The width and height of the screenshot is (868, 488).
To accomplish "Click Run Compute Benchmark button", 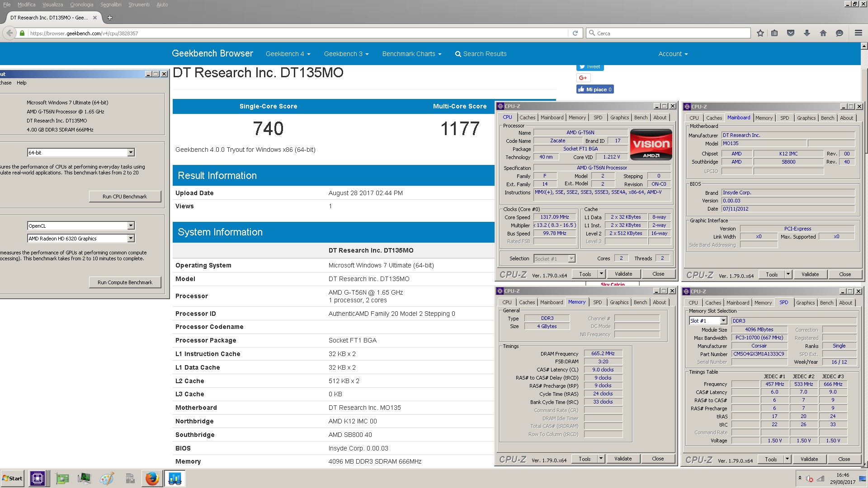I will tap(125, 282).
